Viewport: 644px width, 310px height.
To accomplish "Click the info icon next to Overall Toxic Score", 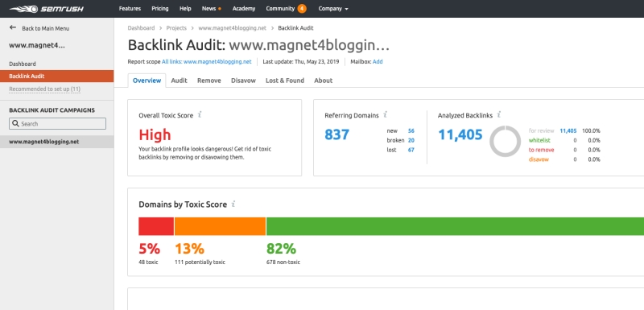I will pyautogui.click(x=200, y=115).
